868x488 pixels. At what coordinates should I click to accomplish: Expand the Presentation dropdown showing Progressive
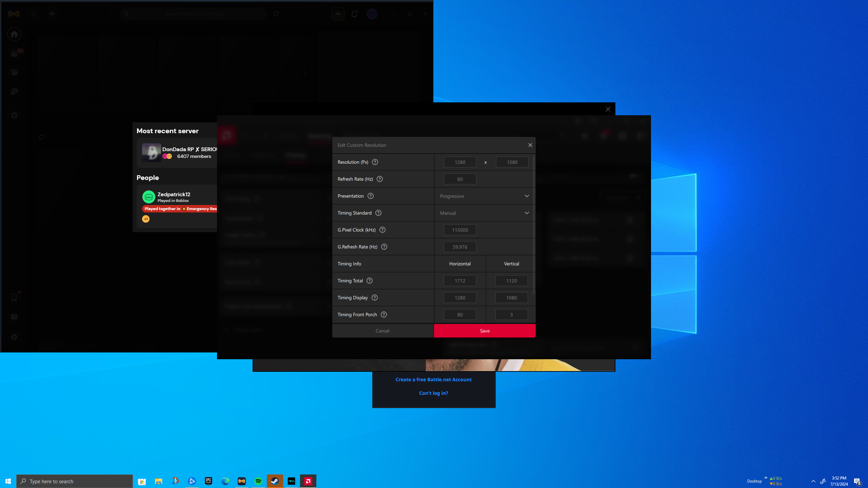[x=484, y=196]
